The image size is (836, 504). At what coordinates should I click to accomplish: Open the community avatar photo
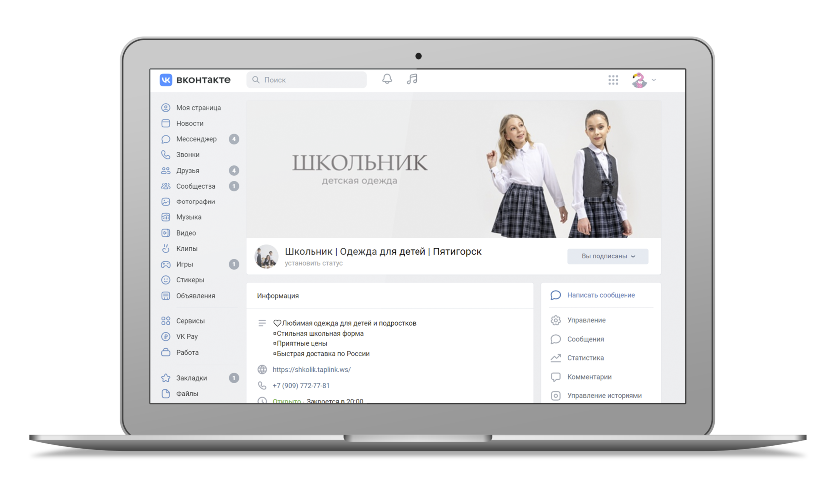[x=266, y=256]
